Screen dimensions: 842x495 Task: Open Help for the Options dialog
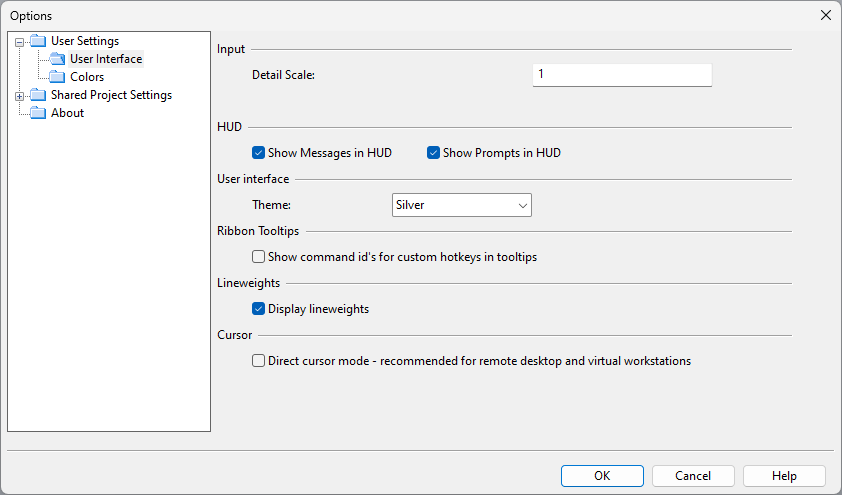tap(784, 476)
